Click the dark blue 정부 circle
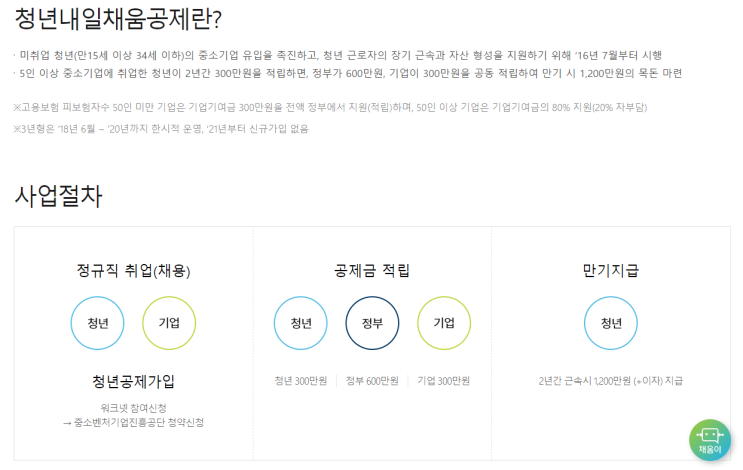This screenshot has width=743, height=470. click(x=372, y=323)
